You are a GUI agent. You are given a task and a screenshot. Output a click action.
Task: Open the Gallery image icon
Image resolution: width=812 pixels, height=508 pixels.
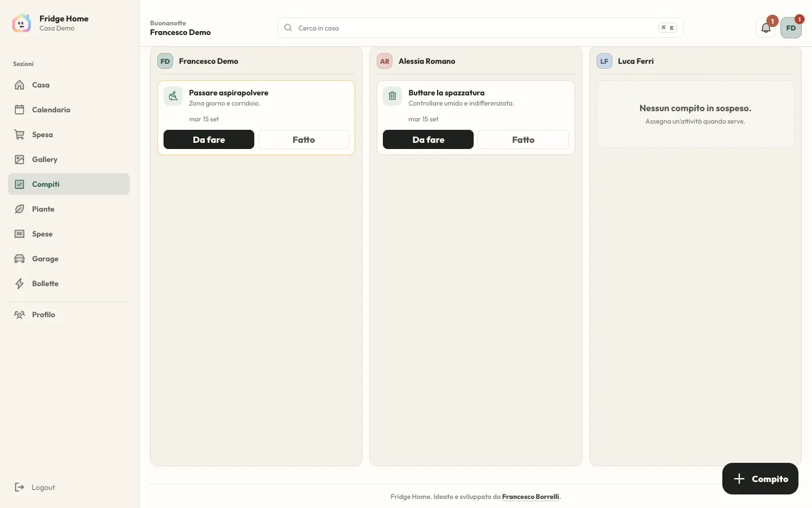coord(20,159)
